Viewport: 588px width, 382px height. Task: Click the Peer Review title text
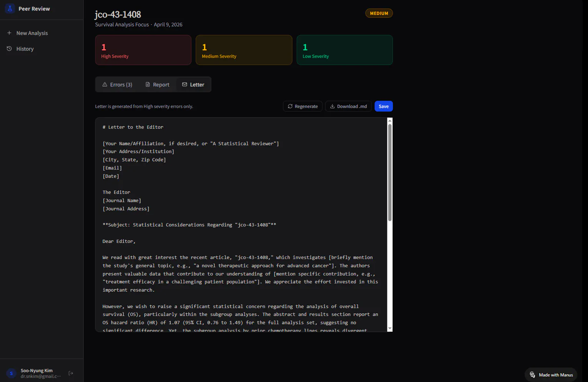(x=34, y=9)
